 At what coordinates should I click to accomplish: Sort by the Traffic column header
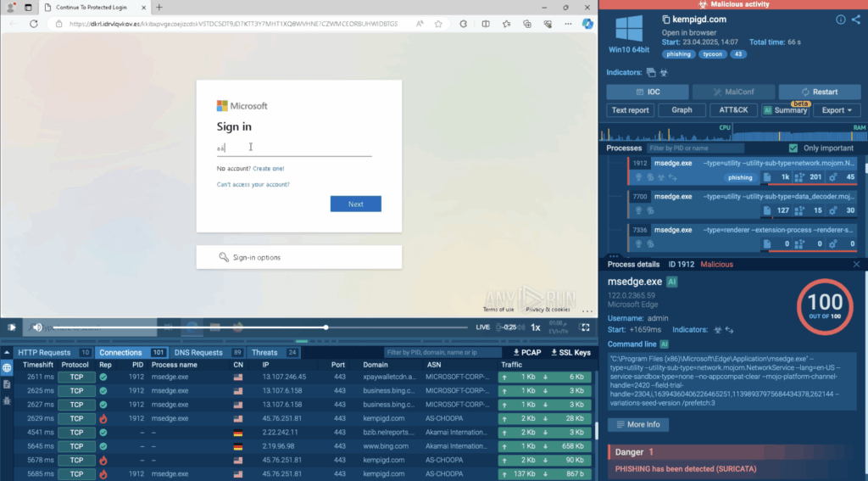point(511,365)
